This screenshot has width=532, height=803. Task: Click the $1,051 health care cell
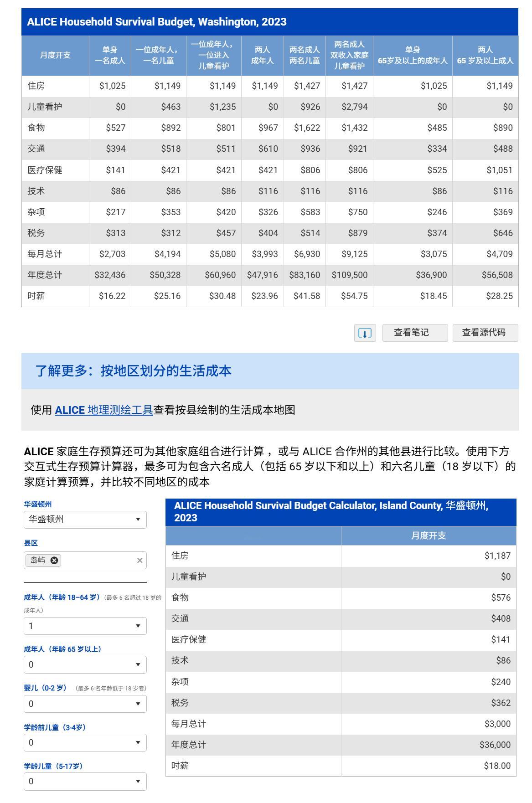click(x=499, y=170)
